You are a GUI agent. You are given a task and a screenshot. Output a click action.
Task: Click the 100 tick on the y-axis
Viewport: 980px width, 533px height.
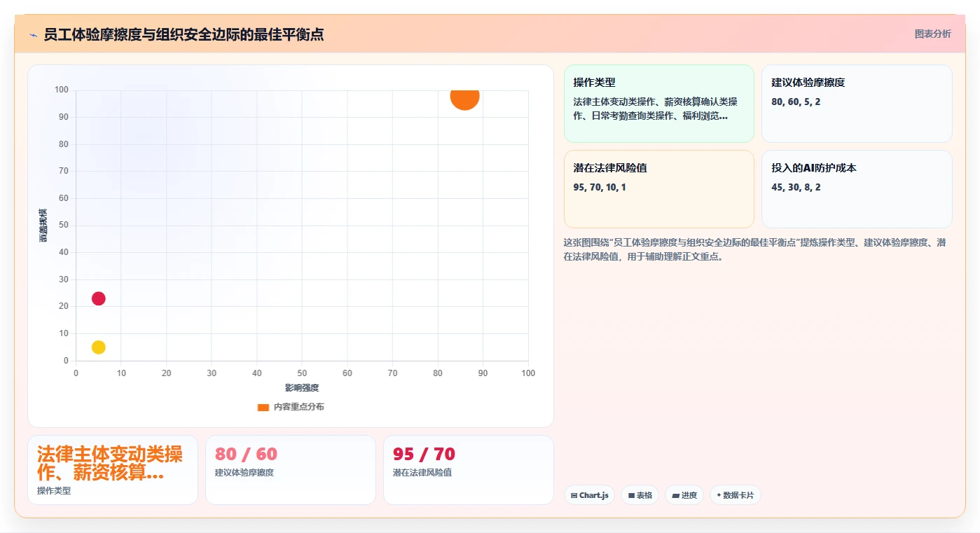coord(62,90)
